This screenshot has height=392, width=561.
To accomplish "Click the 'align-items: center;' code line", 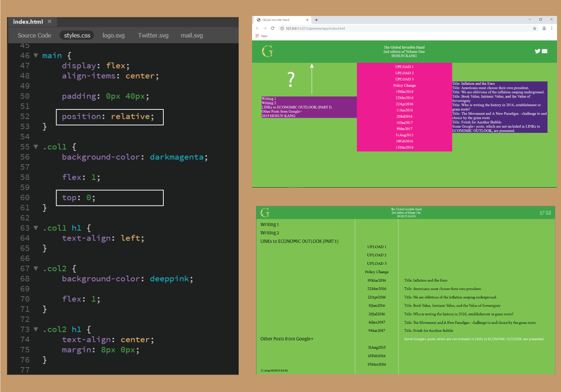I will click(x=110, y=76).
